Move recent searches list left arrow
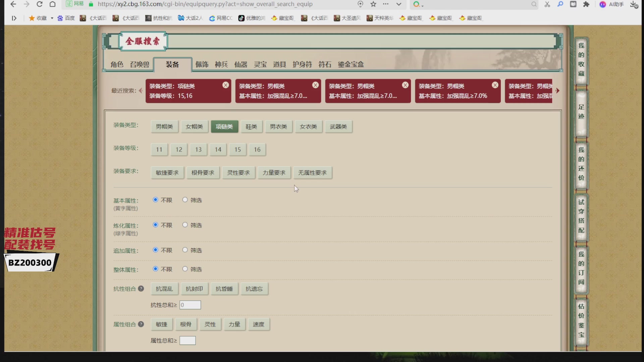Viewport: 644px width, 362px height. pos(141,90)
